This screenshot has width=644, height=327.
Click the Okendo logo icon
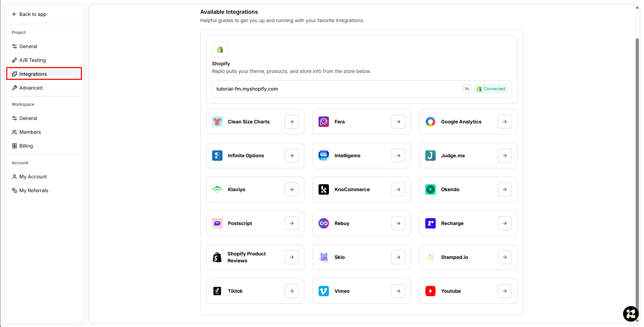pos(430,189)
